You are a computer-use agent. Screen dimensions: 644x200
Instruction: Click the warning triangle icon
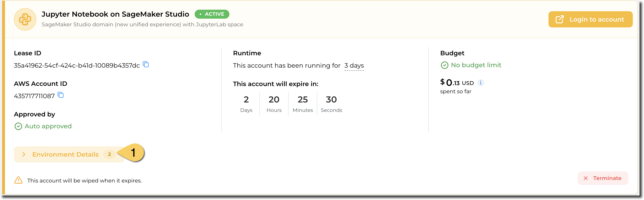tap(19, 180)
